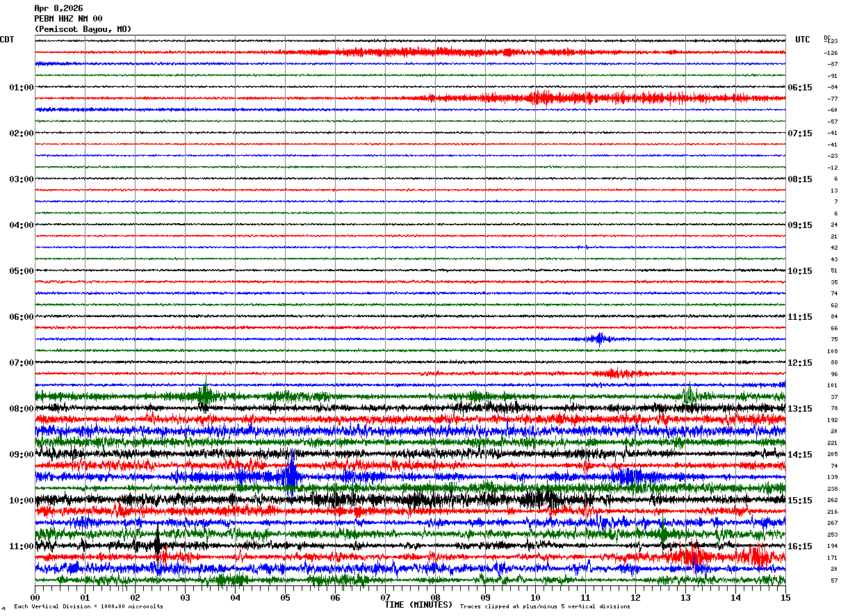Click the 01:00 CDT time label
This screenshot has width=841, height=616.
pyautogui.click(x=22, y=88)
